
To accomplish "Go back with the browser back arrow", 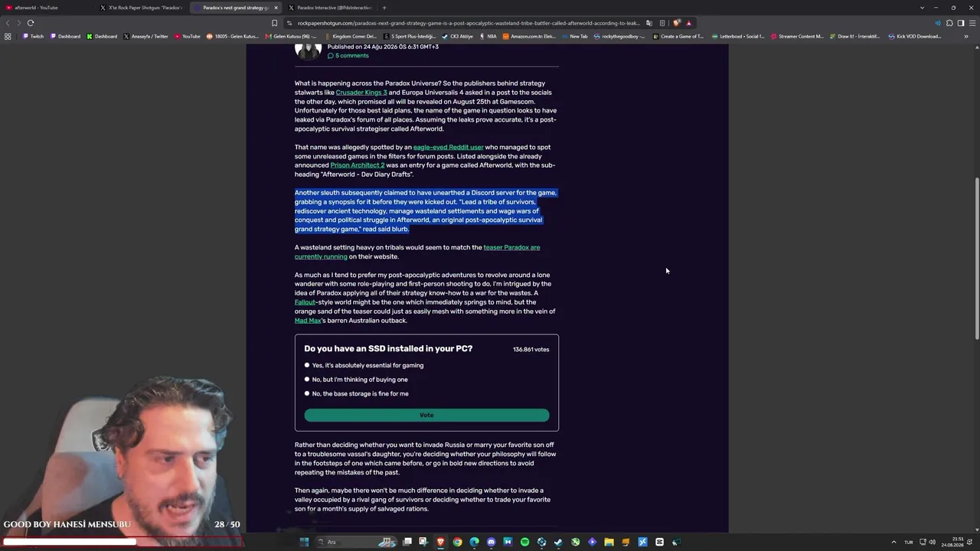I will point(9,23).
